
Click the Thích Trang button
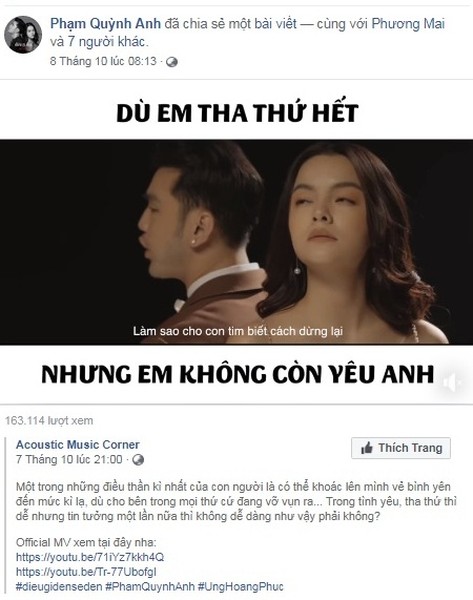(x=401, y=448)
